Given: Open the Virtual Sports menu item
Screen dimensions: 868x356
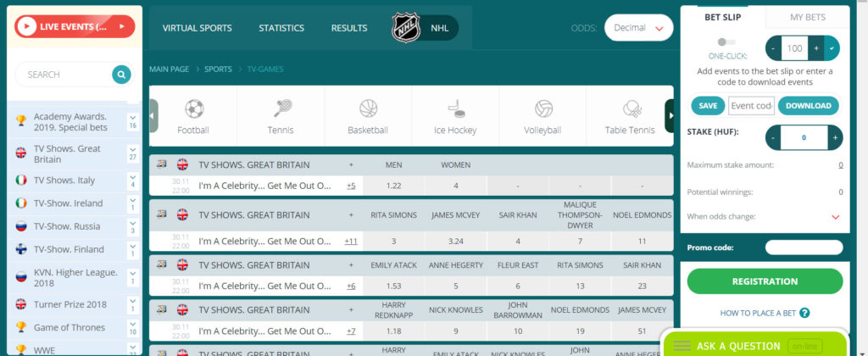Looking at the screenshot, I should coord(197,28).
